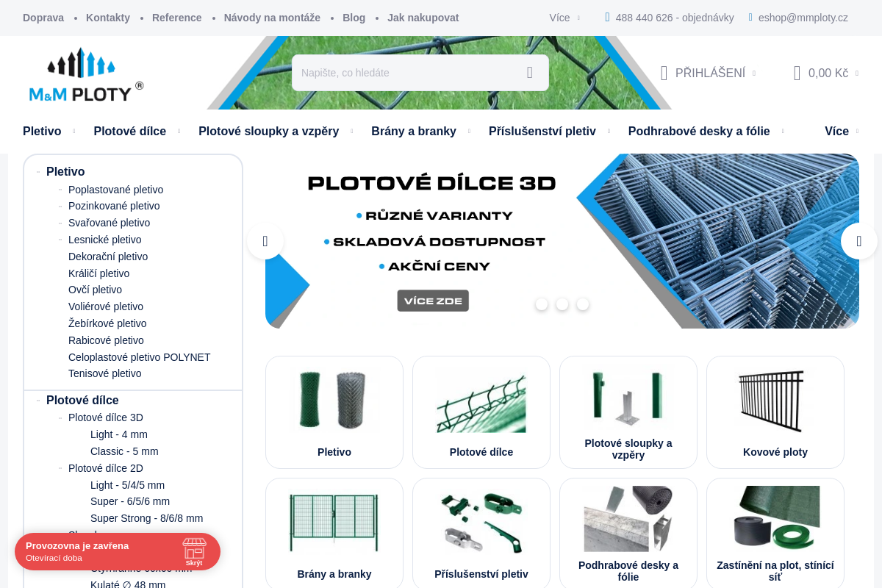Open the top bar Více dropdown
Viewport: 882px width, 588px height.
[x=564, y=18]
